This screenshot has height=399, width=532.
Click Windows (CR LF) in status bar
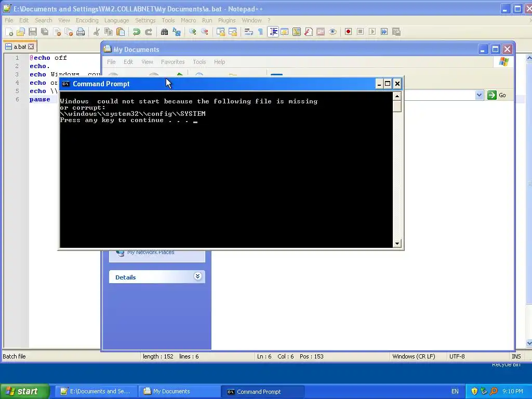click(x=414, y=356)
